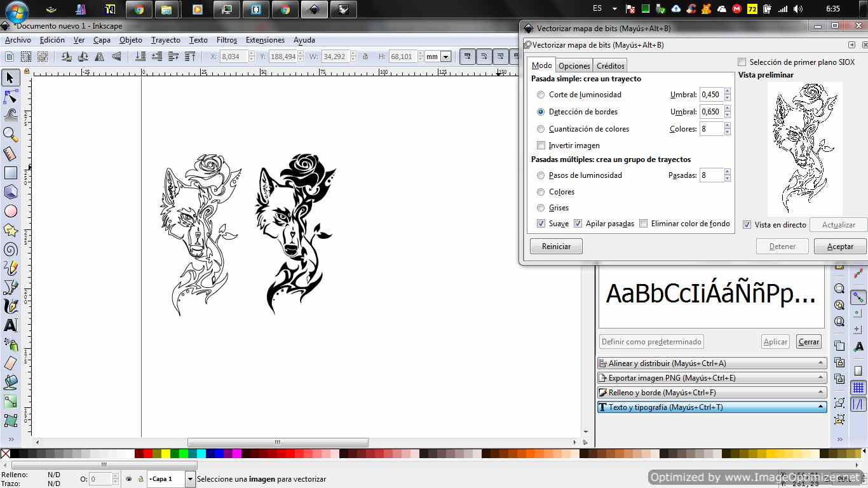Select Detección de bordes radio option
The image size is (868, 488).
click(x=541, y=112)
